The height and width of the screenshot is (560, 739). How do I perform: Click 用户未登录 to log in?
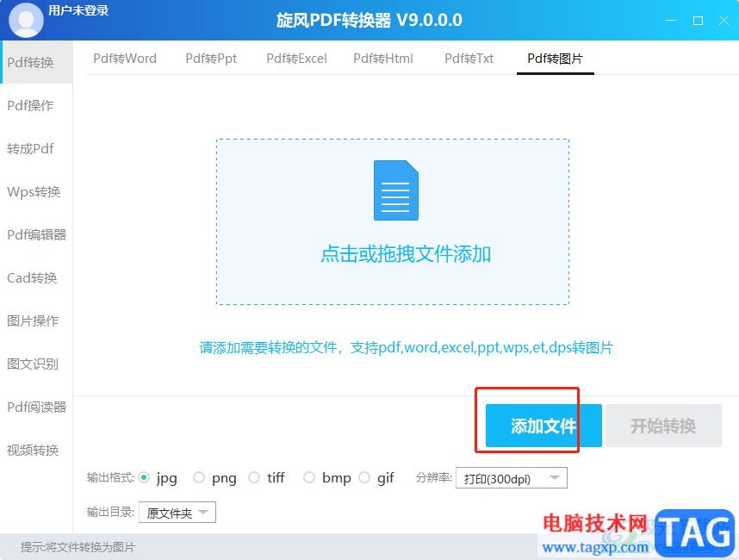point(78,10)
